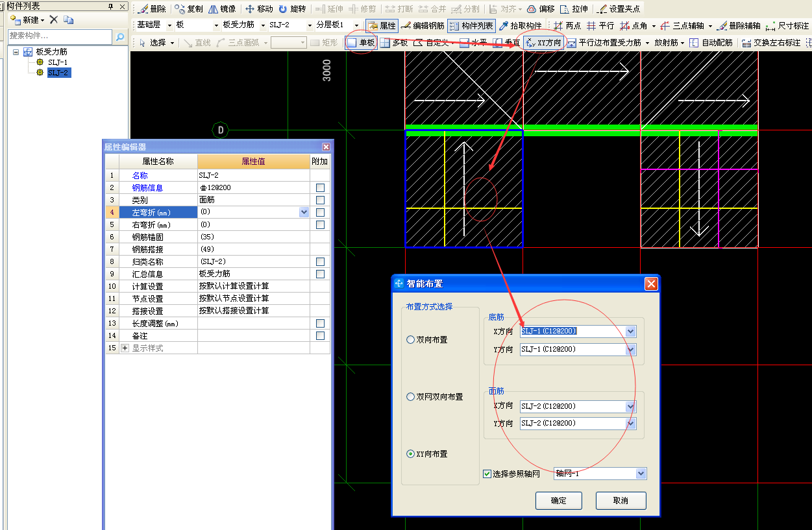Click the search magnifier in component list

point(119,37)
